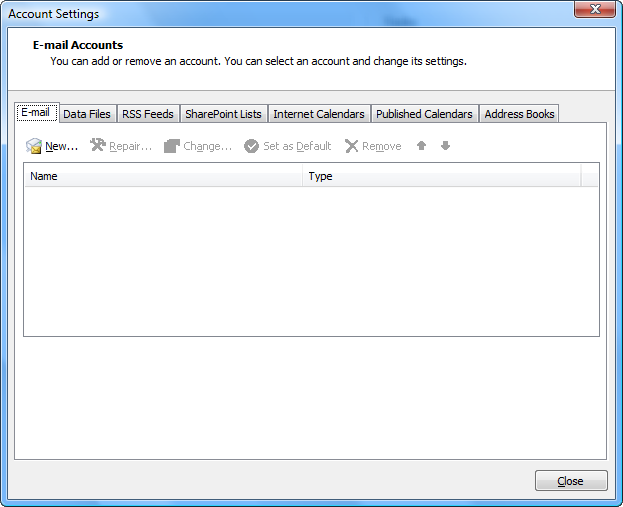Switch to the Address Books tab
The height and width of the screenshot is (507, 623).
point(519,114)
